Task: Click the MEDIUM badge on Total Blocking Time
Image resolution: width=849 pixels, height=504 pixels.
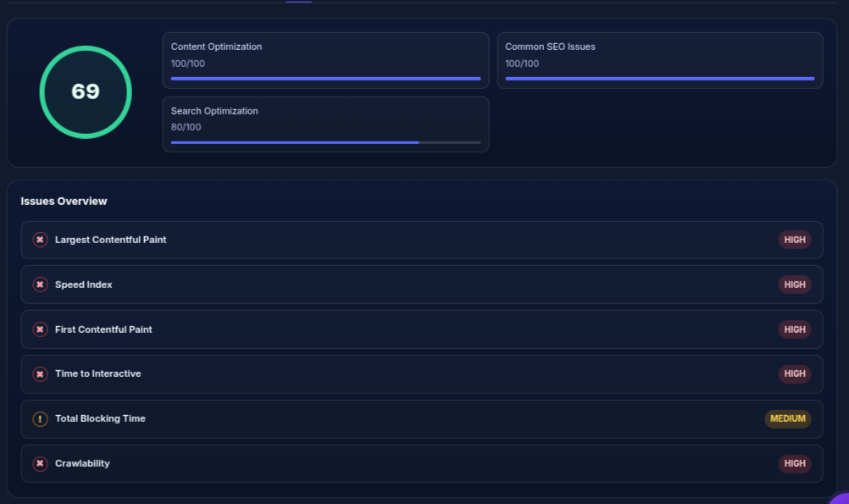Action: (x=787, y=418)
